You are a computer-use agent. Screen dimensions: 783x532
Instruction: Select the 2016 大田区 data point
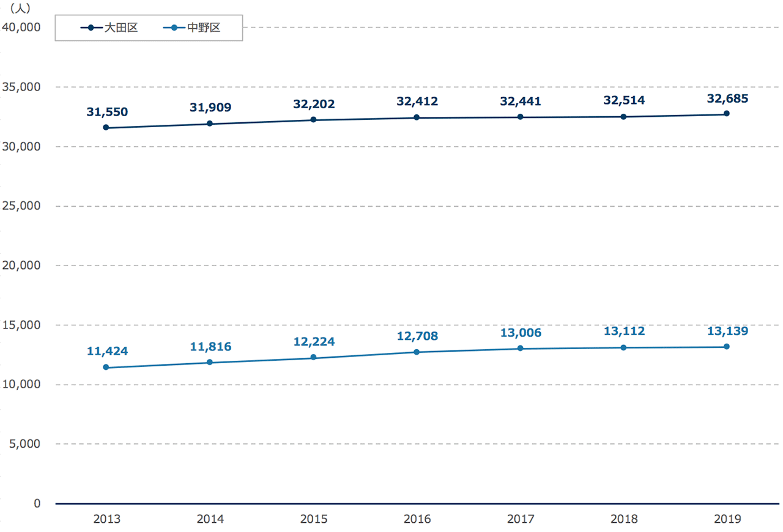click(417, 117)
